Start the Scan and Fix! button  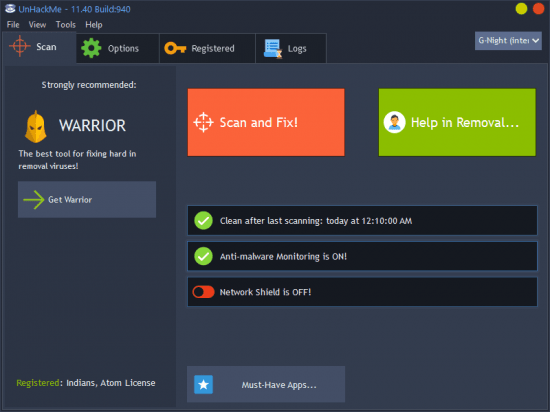click(266, 122)
